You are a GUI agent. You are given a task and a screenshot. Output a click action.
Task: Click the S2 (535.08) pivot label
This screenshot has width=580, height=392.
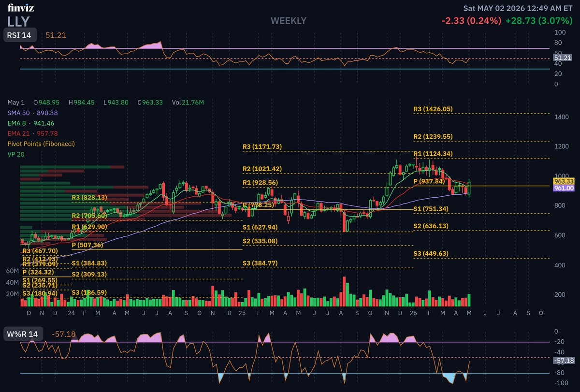[260, 241]
